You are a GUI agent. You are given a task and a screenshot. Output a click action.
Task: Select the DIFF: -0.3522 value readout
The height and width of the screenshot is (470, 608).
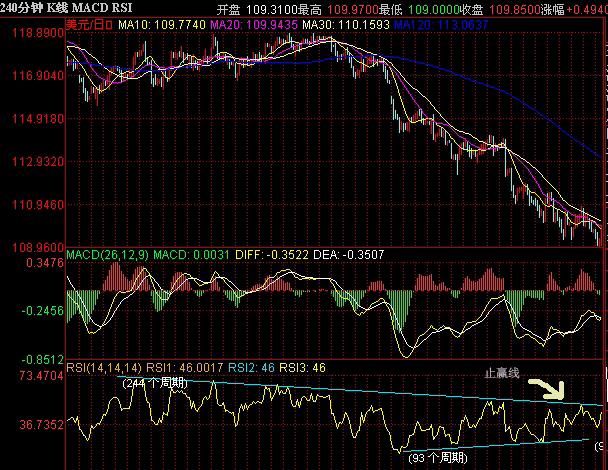click(x=272, y=255)
